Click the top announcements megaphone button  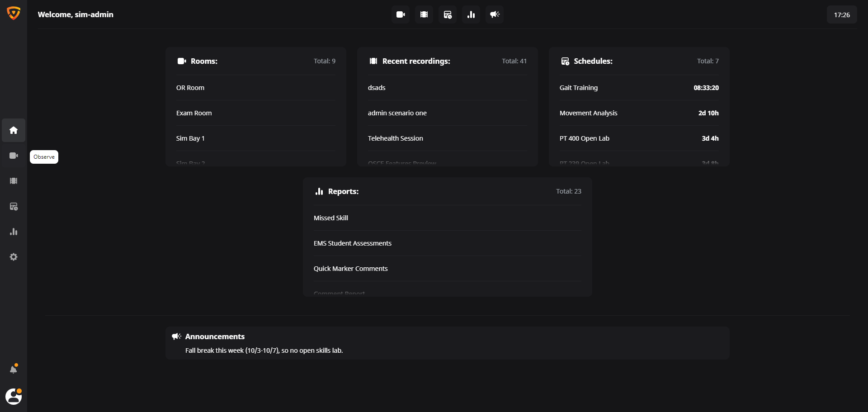[495, 14]
